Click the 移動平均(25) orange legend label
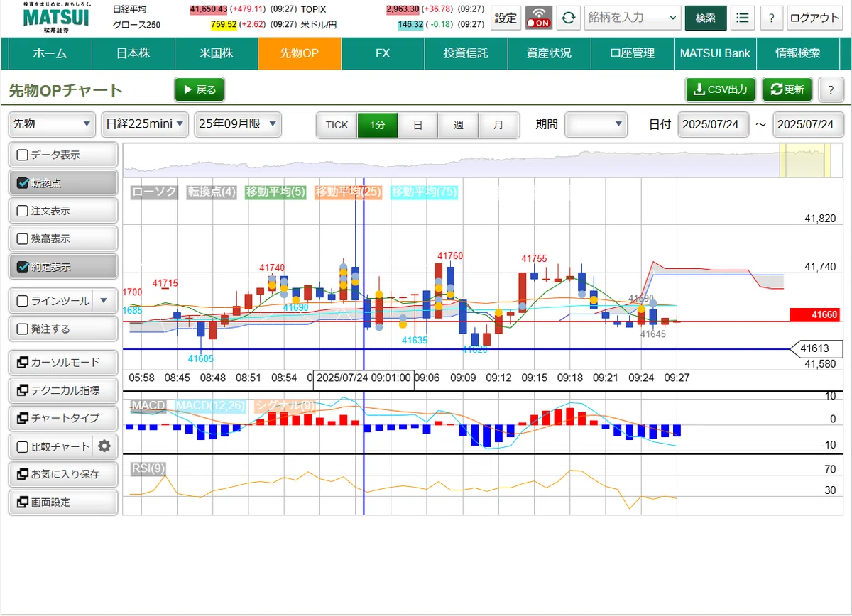852x616 pixels. pos(349,192)
